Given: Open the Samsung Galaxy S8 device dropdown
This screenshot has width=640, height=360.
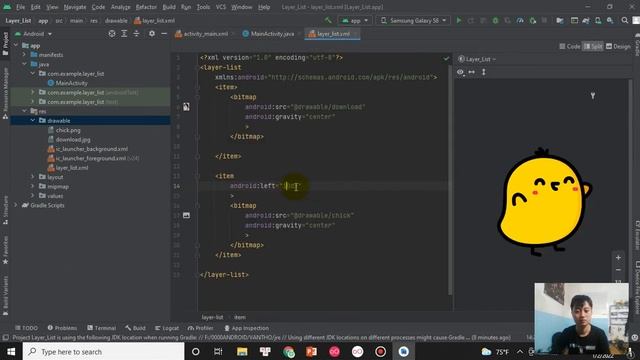Looking at the screenshot, I should click(413, 20).
